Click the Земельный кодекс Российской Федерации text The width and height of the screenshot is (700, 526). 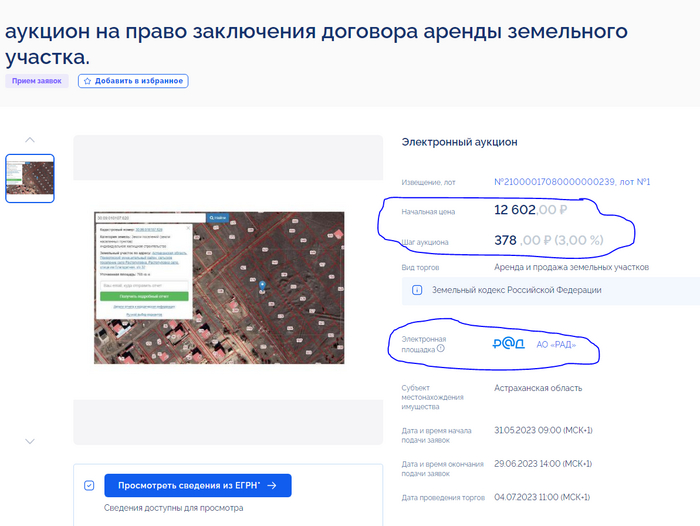[516, 290]
